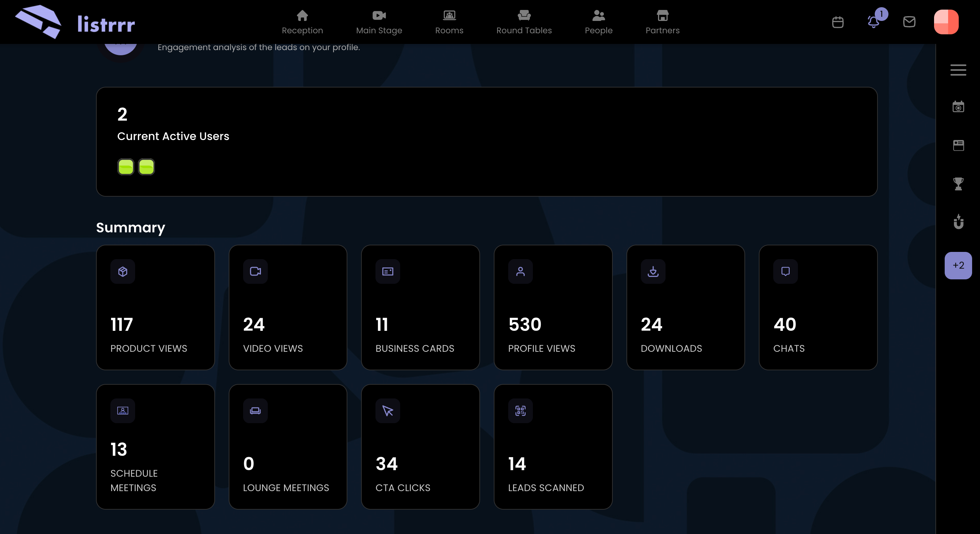Open the Rooms section
This screenshot has width=980, height=534.
(449, 22)
